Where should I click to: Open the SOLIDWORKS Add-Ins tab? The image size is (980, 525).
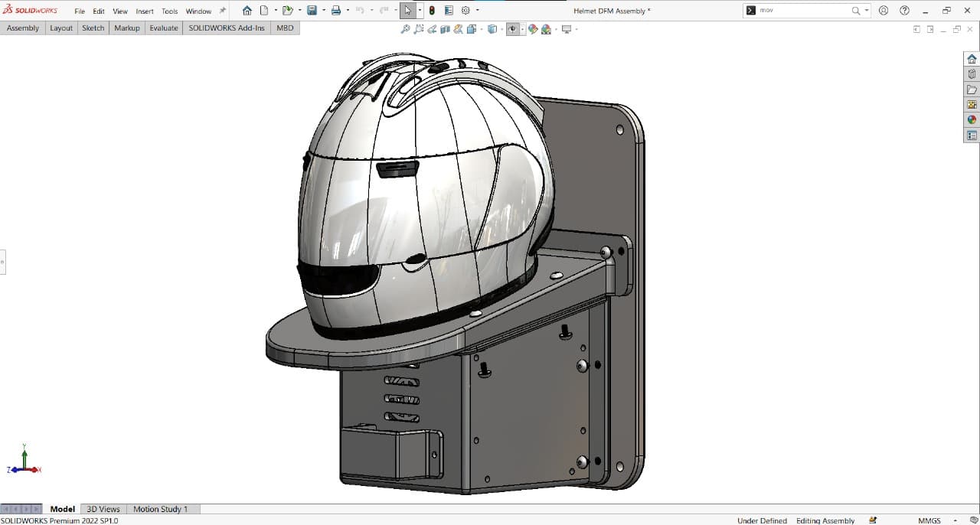(227, 28)
